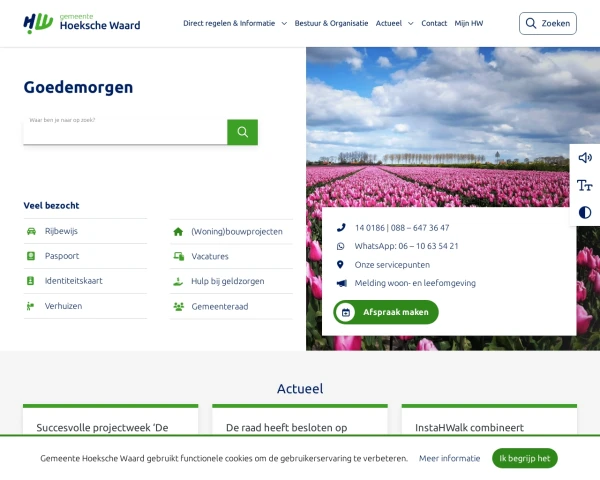Open Direct regelen & Informatie menu
The width and height of the screenshot is (600, 480).
(x=229, y=23)
